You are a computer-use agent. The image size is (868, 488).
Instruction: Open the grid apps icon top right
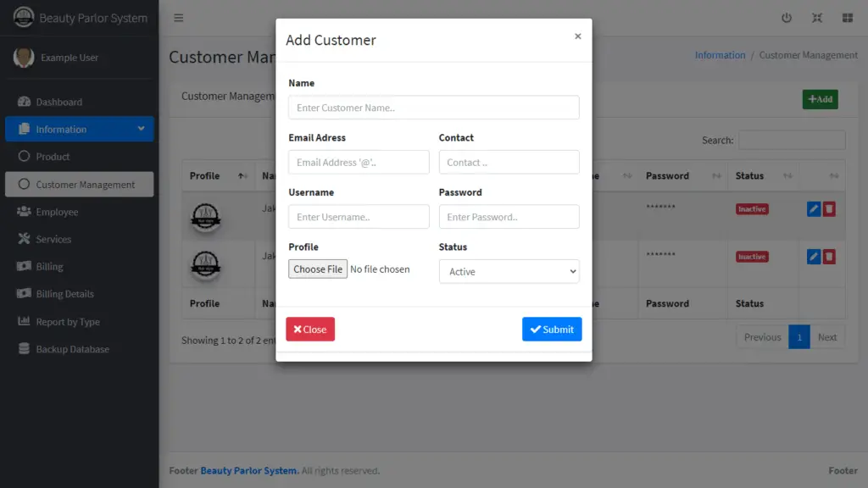click(x=846, y=17)
